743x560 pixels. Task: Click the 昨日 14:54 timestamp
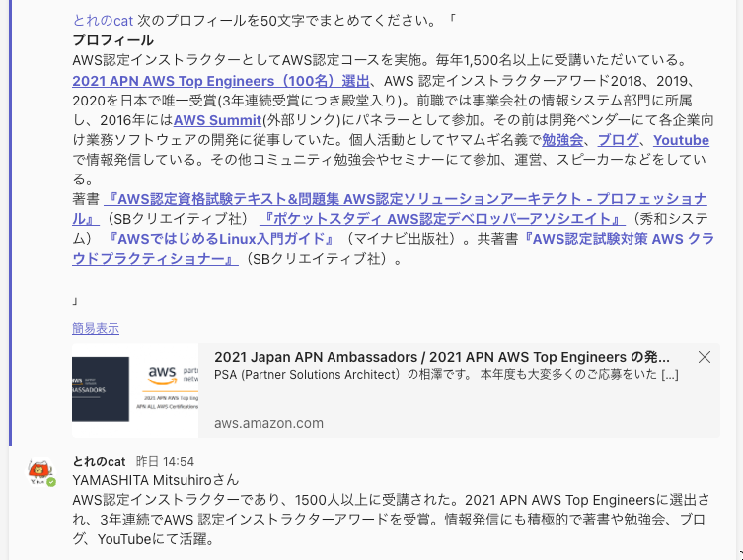point(165,462)
